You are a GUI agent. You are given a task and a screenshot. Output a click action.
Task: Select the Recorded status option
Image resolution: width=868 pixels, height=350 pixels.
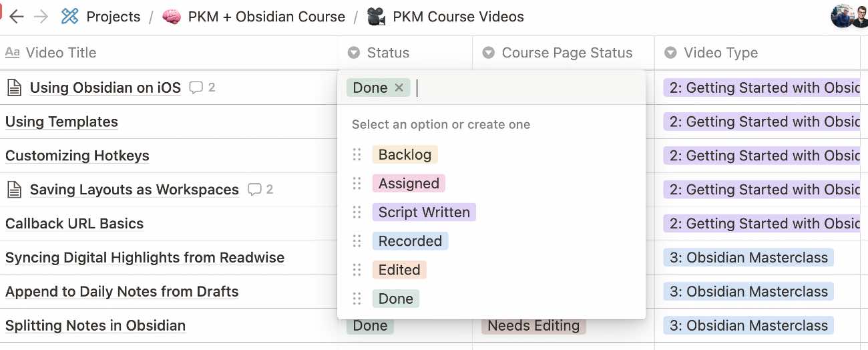pos(410,241)
